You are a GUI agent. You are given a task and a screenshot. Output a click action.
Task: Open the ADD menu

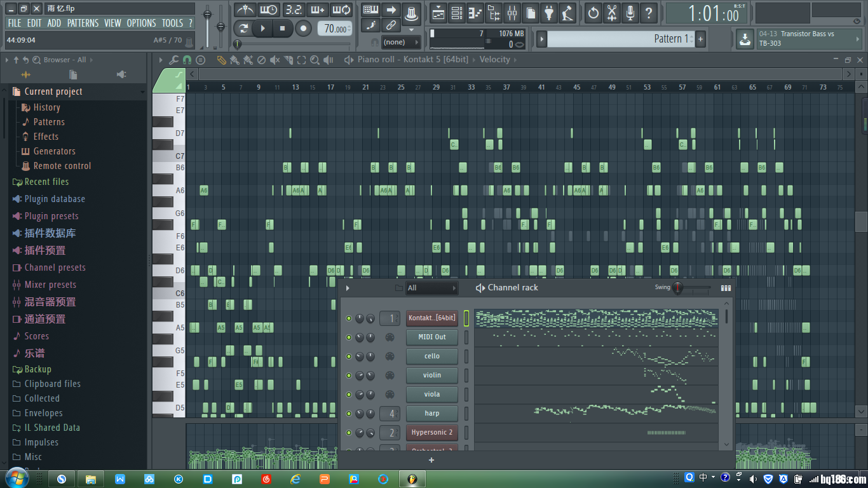point(55,23)
